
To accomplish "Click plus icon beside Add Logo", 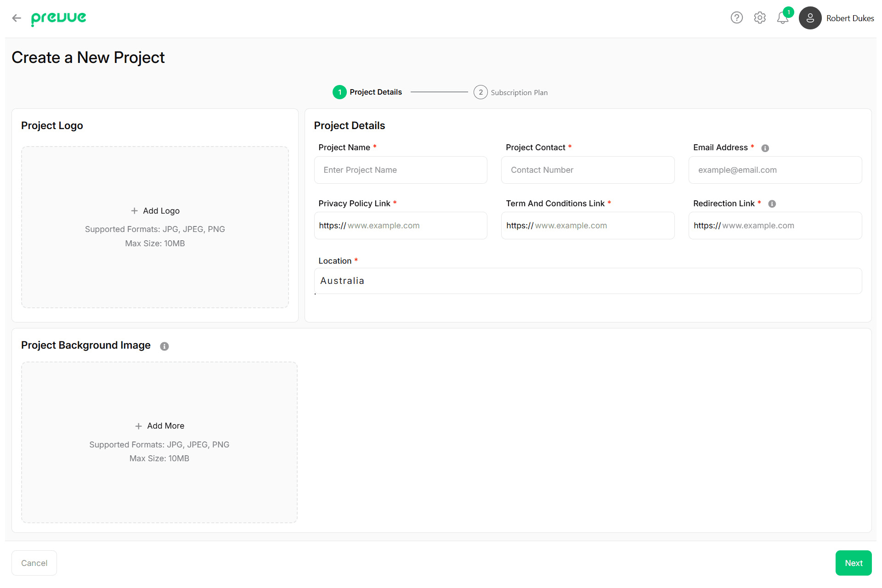I will (134, 211).
